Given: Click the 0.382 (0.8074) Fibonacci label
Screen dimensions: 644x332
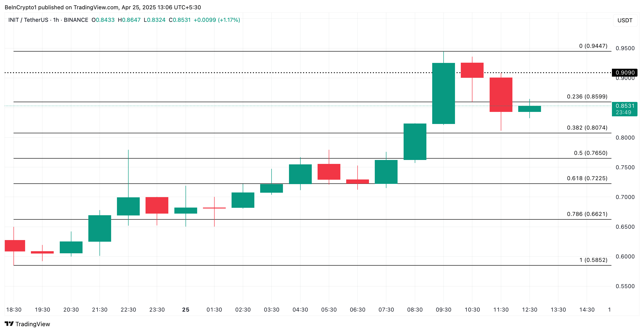Looking at the screenshot, I should click(587, 128).
